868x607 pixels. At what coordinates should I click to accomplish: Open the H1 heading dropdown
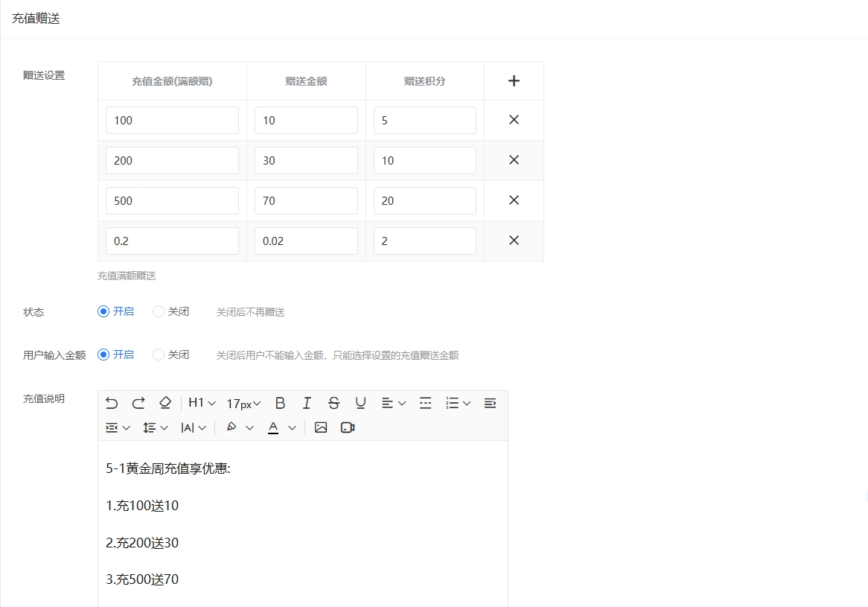[x=202, y=403]
